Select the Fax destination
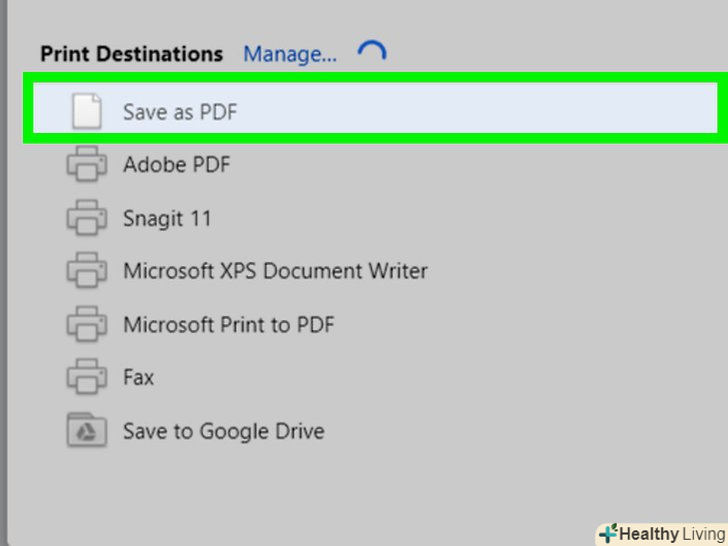The width and height of the screenshot is (728, 546). (139, 377)
